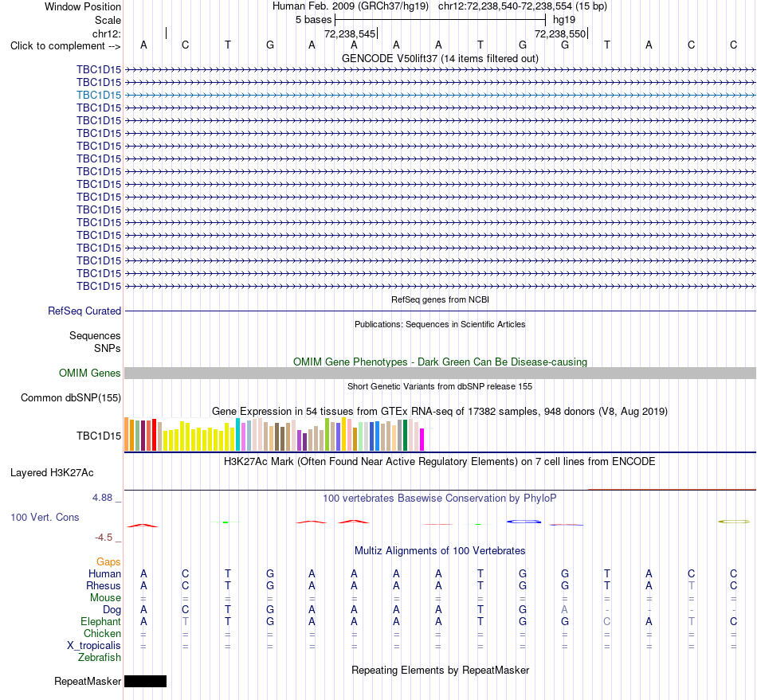757x700 pixels.
Task: Click the faded C mismatch in Elephant row
Action: 607,622
